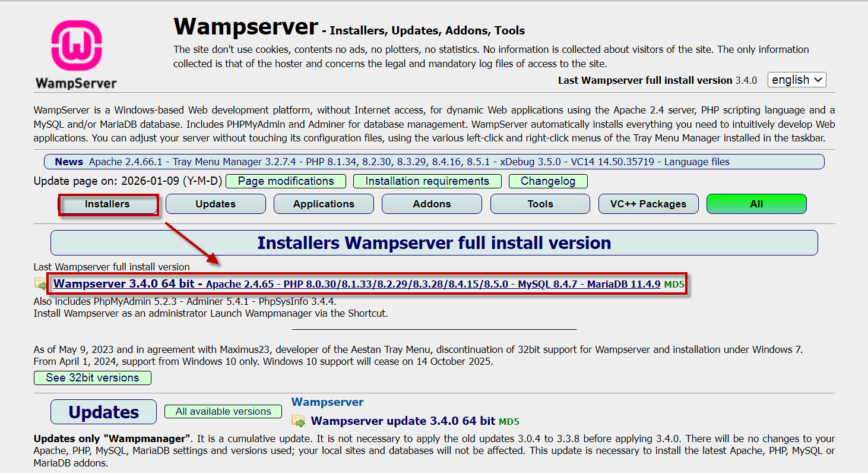Open the VC++ Packages category
868x473 pixels.
(x=648, y=204)
